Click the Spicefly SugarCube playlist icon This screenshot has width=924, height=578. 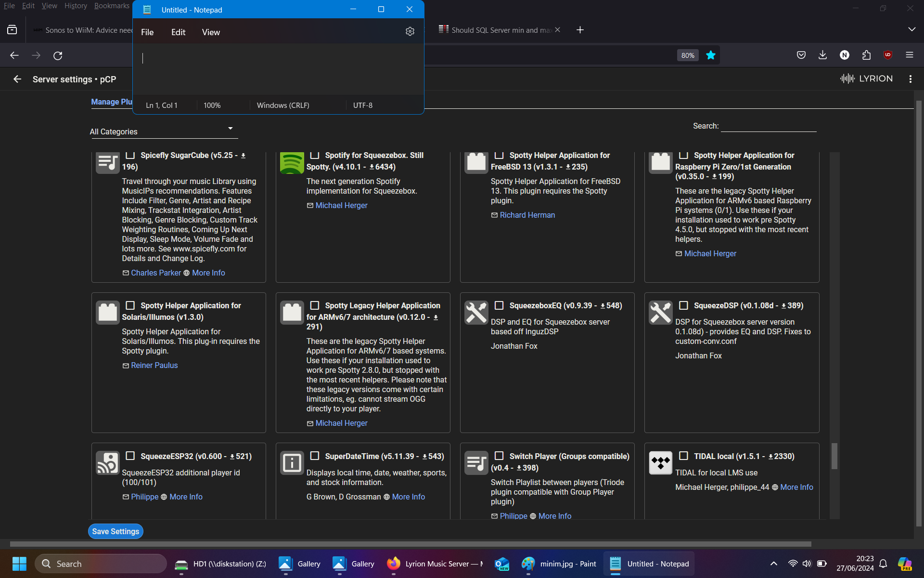(107, 162)
